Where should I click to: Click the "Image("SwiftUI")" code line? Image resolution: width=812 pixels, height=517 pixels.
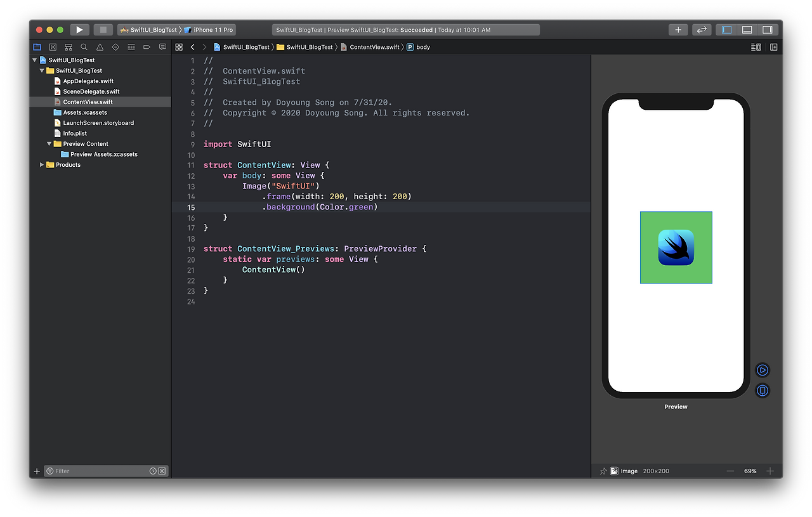click(281, 187)
